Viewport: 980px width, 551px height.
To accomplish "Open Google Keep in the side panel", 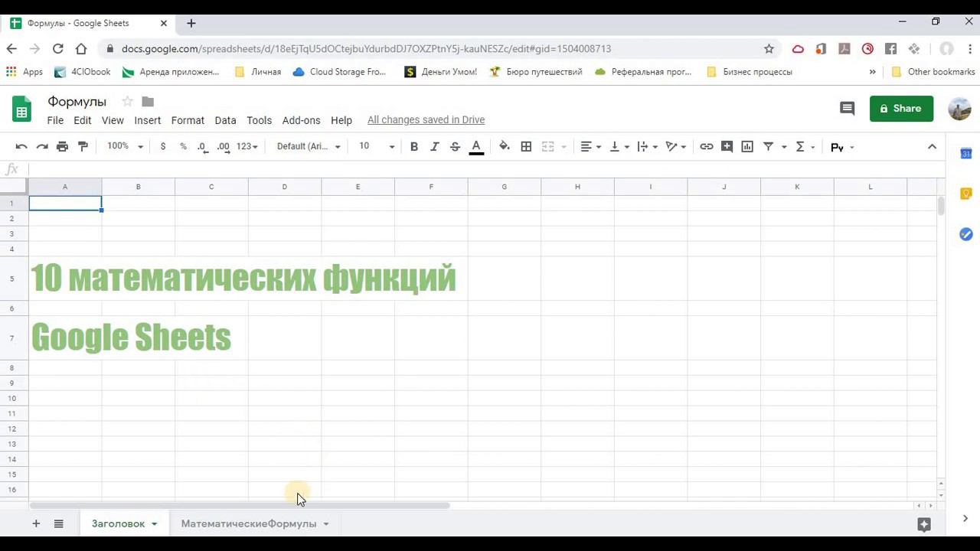I will click(966, 194).
